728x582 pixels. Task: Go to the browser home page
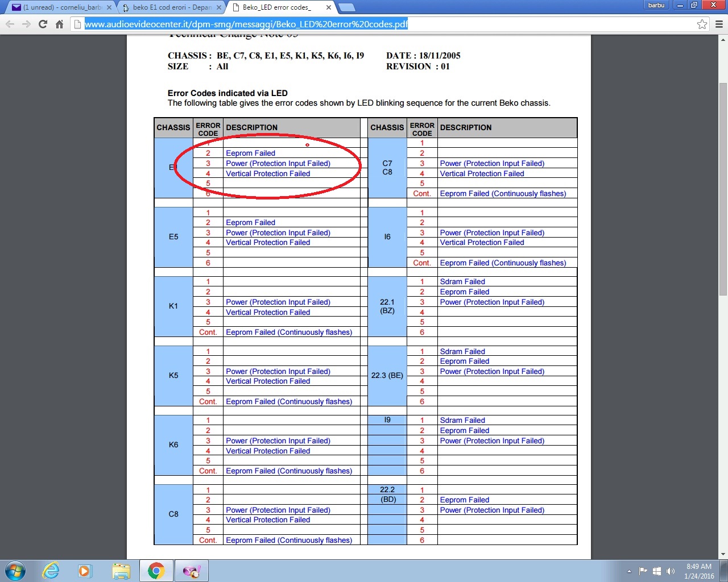(59, 24)
